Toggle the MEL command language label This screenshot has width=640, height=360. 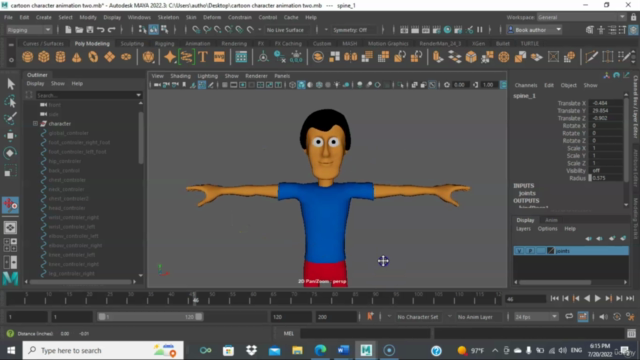coord(289,333)
